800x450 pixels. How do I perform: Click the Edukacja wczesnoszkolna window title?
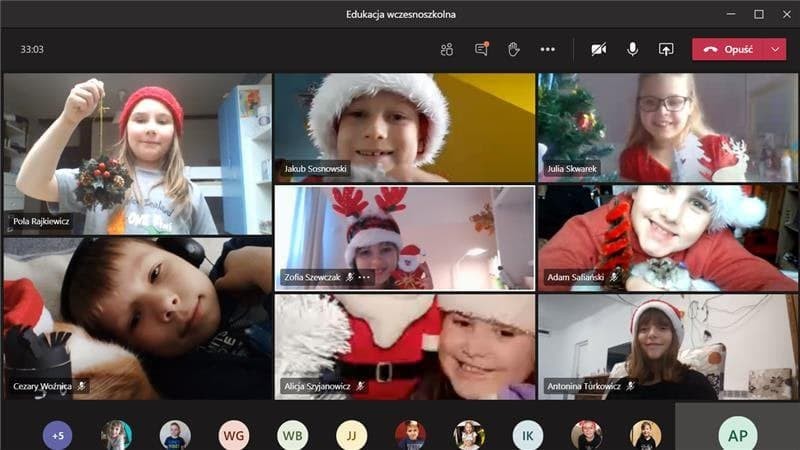(x=401, y=14)
